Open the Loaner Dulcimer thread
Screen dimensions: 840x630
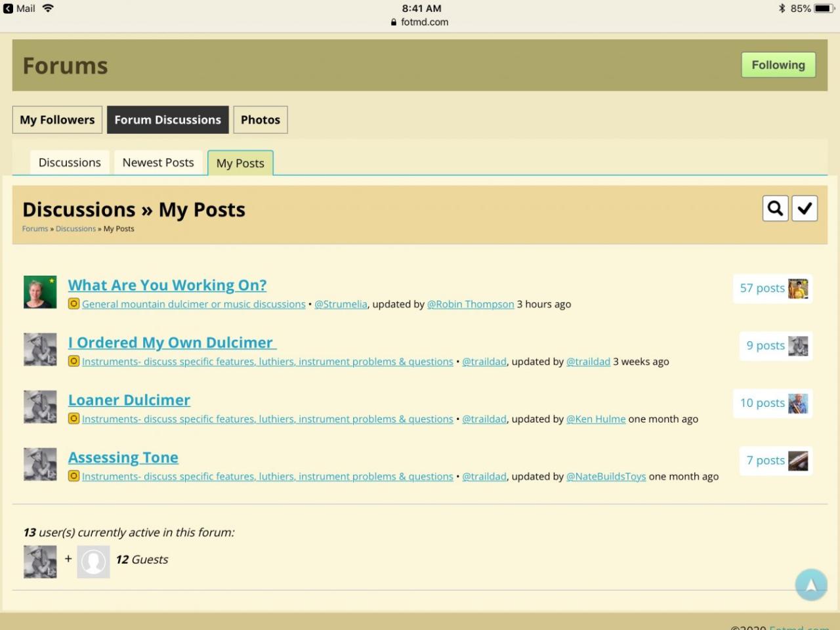(129, 400)
